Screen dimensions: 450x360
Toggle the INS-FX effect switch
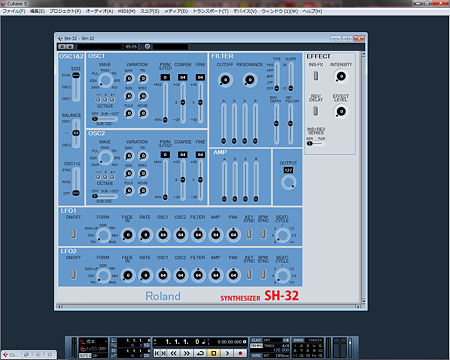(316, 76)
